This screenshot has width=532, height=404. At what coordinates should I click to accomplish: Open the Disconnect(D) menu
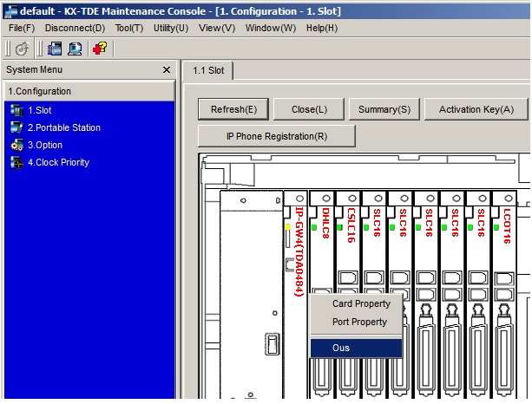[75, 28]
